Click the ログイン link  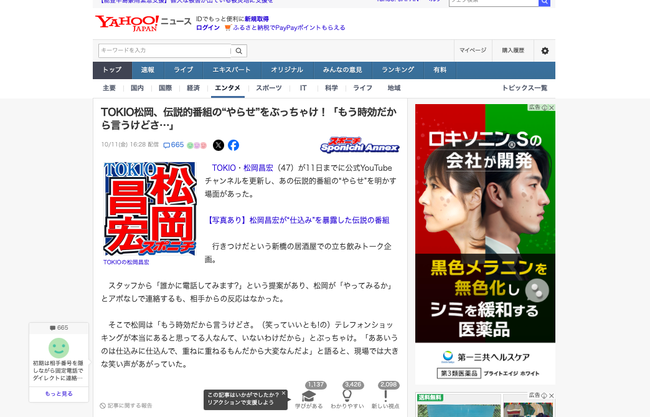pos(208,28)
